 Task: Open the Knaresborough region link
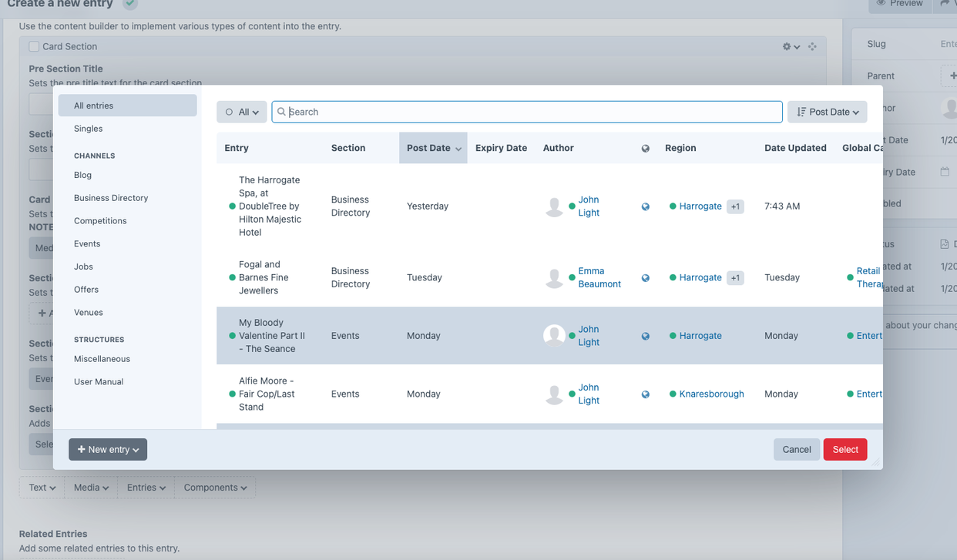(711, 394)
